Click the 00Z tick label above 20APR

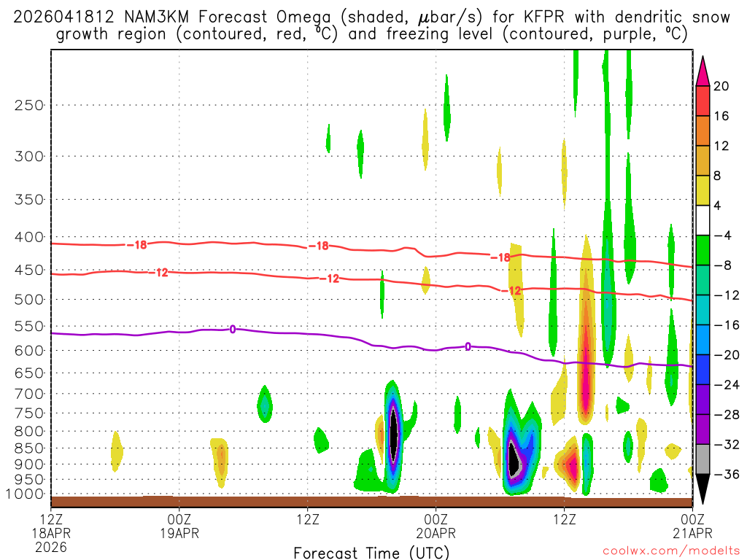tap(436, 519)
